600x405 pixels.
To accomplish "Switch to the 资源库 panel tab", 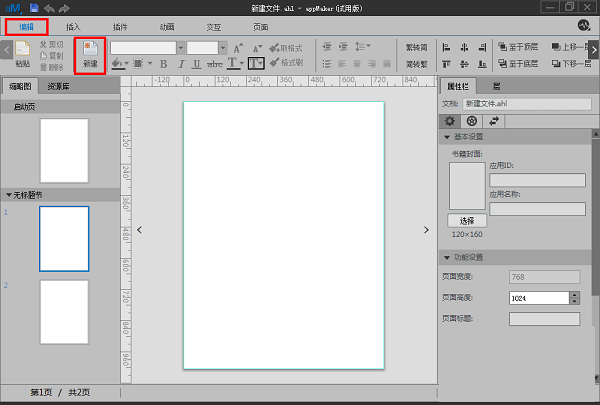I will 59,87.
